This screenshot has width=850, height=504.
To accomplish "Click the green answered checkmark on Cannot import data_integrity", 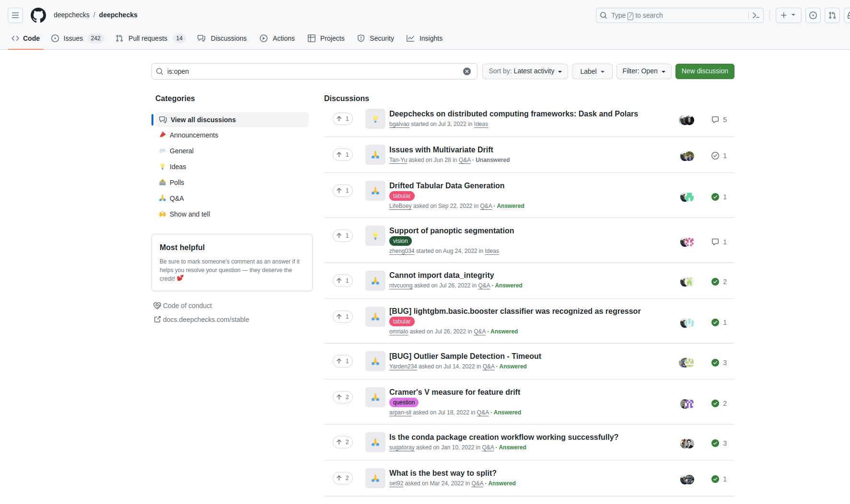I will tap(715, 282).
